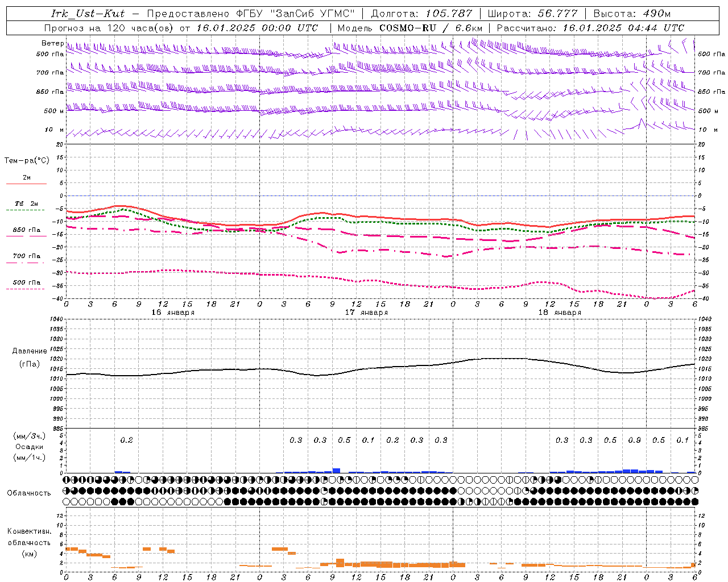Screen dimensions: 728x582
Task: Select the latitude value "Широта: 56.777"
Action: (x=532, y=14)
